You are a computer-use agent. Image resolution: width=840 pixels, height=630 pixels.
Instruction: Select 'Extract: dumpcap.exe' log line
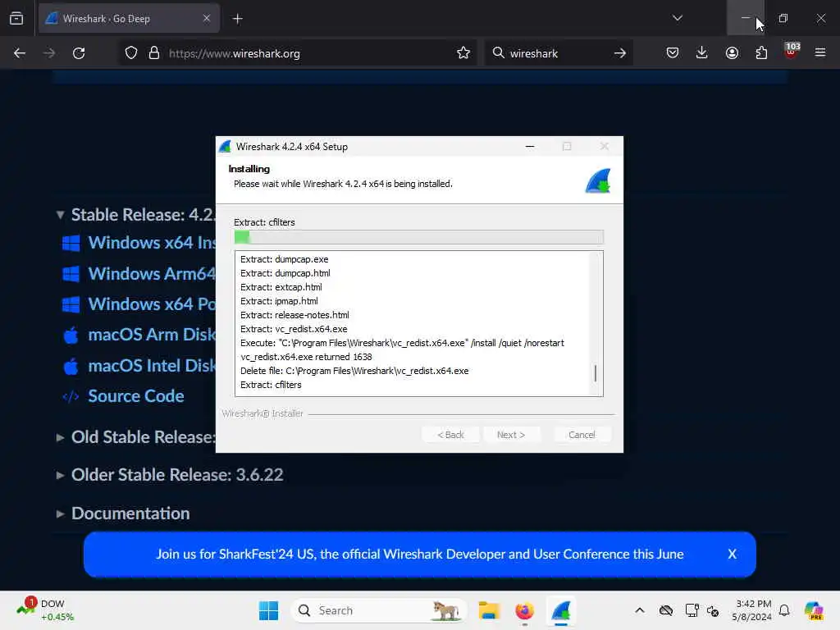285,259
